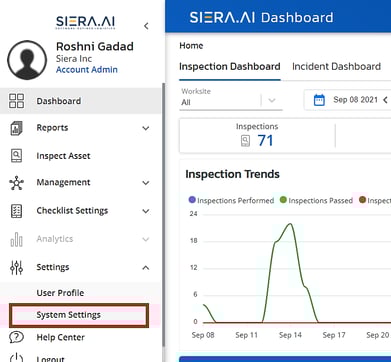Toggle Inspections Passed legend item

(316, 200)
